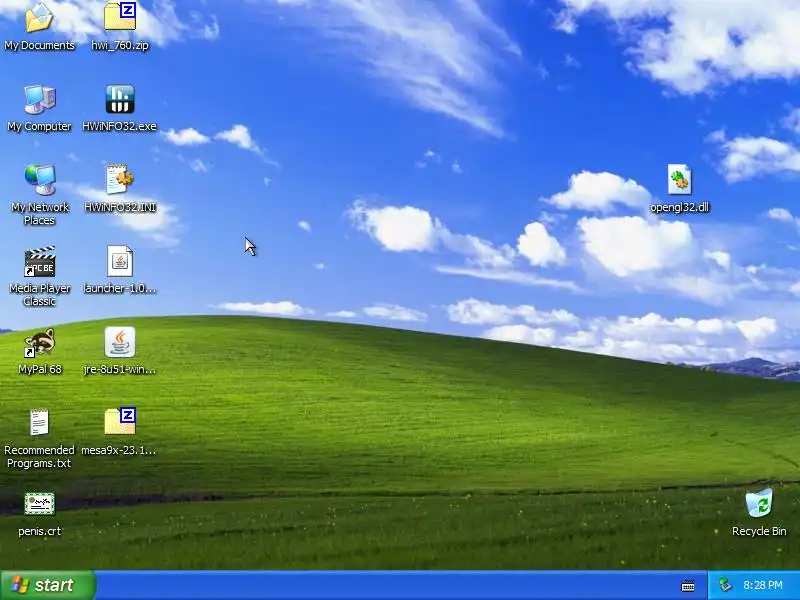Click the "Recommended Programs.txt" label text
800x600 pixels.
[x=39, y=457]
